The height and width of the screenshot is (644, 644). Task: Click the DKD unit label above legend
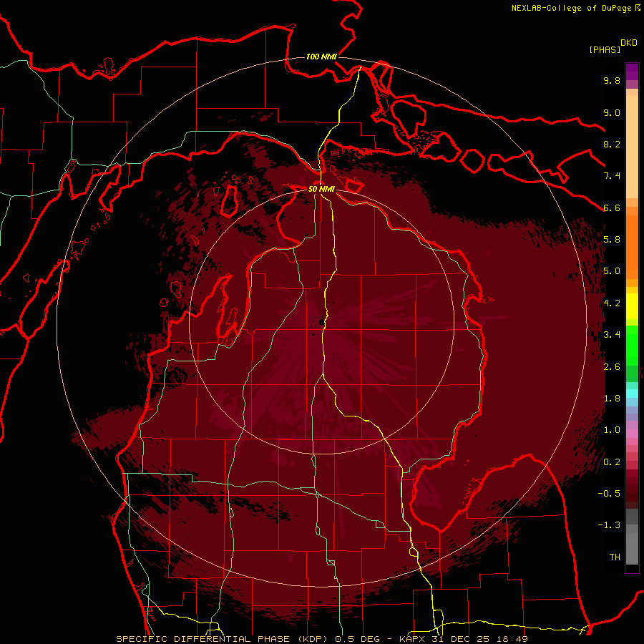coord(629,43)
